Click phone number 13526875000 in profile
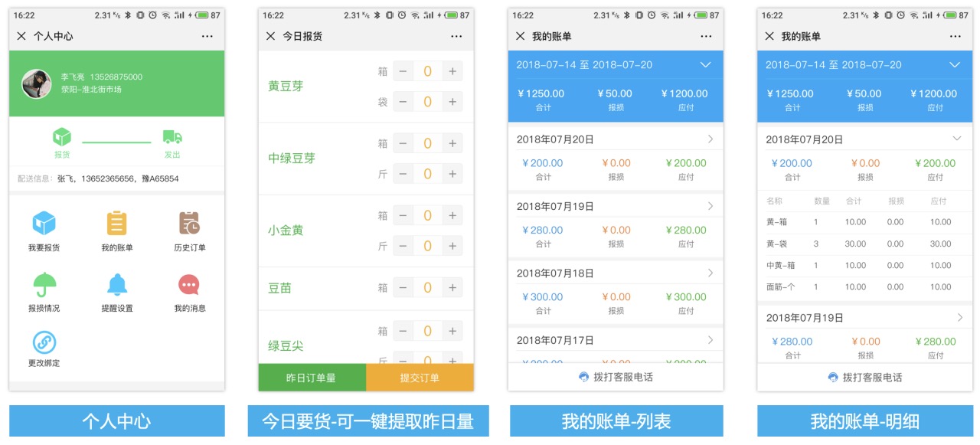 116,77
